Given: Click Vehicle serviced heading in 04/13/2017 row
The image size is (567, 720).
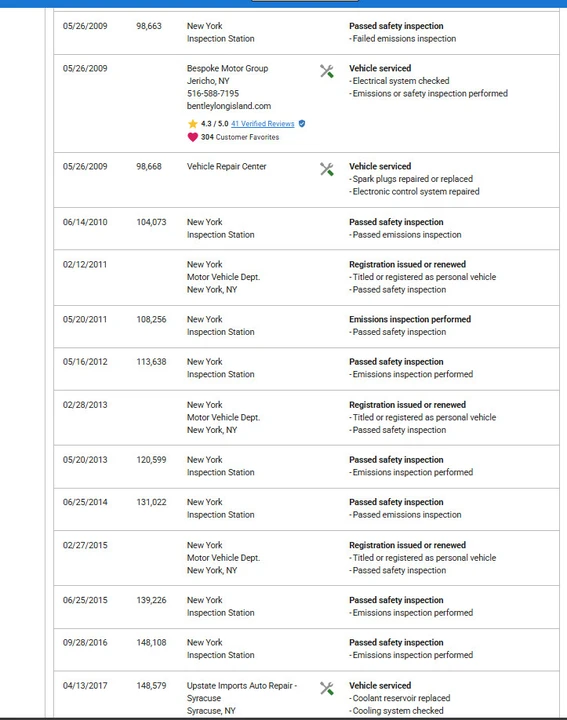Looking at the screenshot, I should [380, 686].
